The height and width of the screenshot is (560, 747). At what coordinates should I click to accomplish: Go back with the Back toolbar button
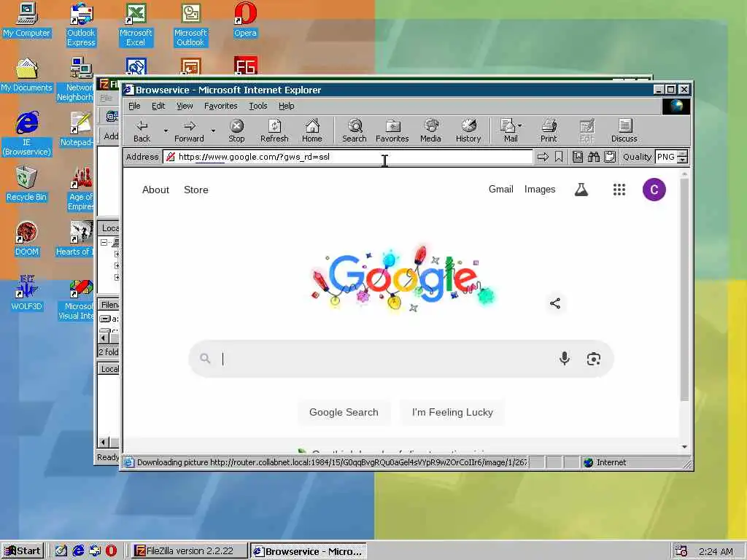click(142, 131)
